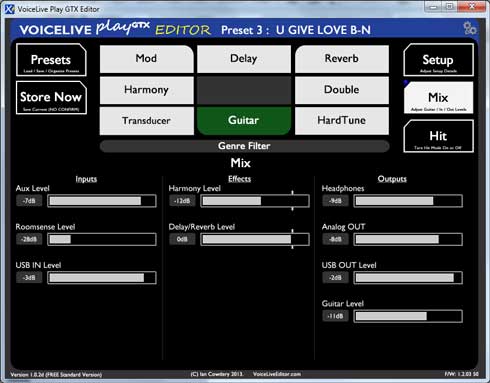Select the Mix page tab
Screen dimensions: 490x383
pyautogui.click(x=438, y=98)
